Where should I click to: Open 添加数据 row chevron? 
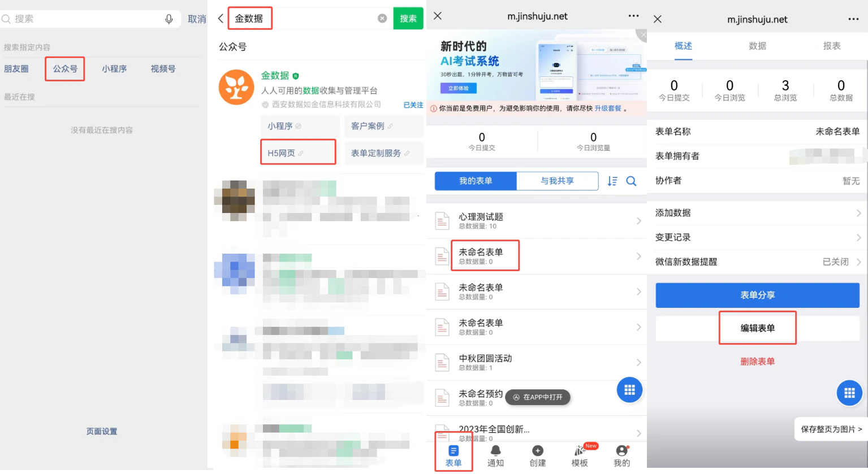pos(858,213)
